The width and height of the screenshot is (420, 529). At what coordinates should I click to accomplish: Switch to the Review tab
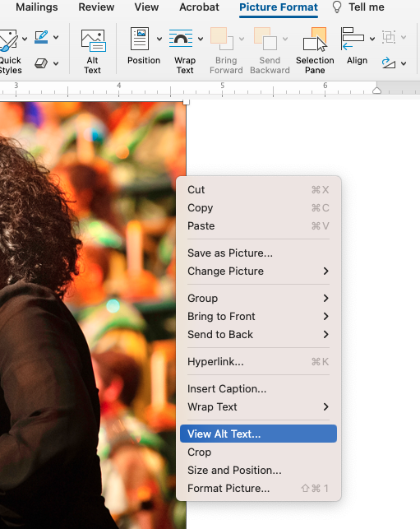(x=96, y=7)
